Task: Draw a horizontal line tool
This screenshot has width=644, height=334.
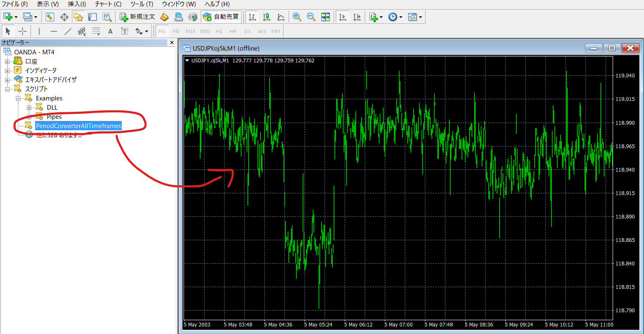Action: click(54, 31)
